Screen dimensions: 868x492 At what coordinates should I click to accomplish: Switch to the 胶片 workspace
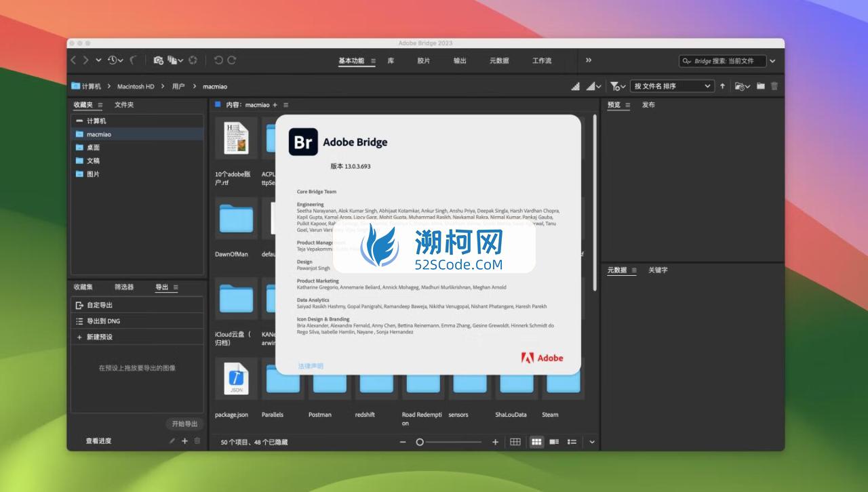click(x=424, y=61)
